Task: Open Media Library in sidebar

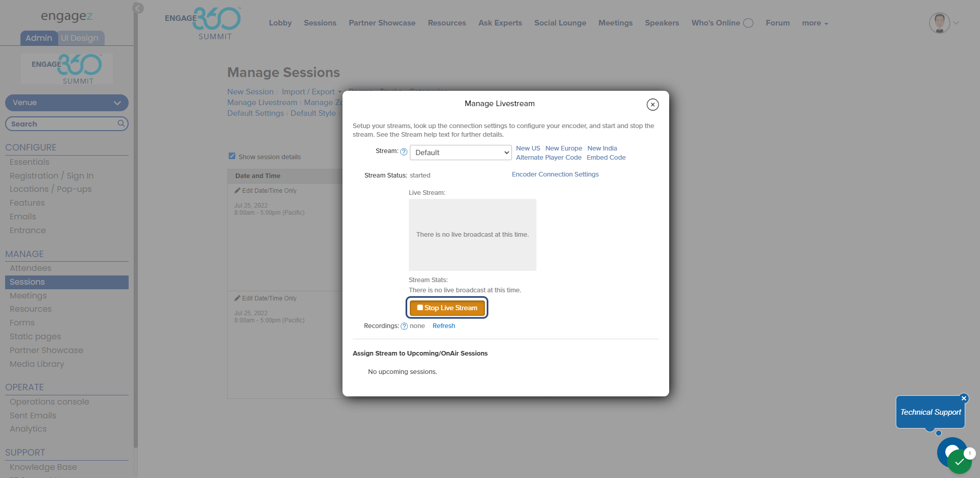Action: coord(37,364)
